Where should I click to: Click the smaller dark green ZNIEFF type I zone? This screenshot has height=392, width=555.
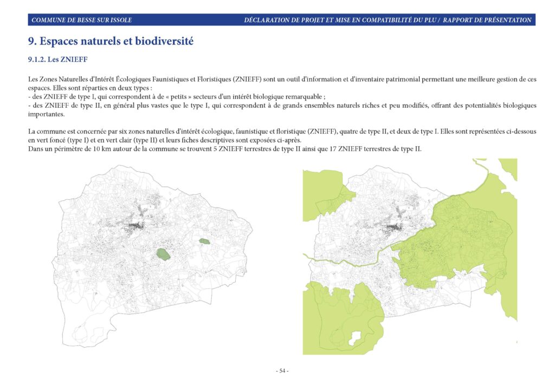[204, 241]
